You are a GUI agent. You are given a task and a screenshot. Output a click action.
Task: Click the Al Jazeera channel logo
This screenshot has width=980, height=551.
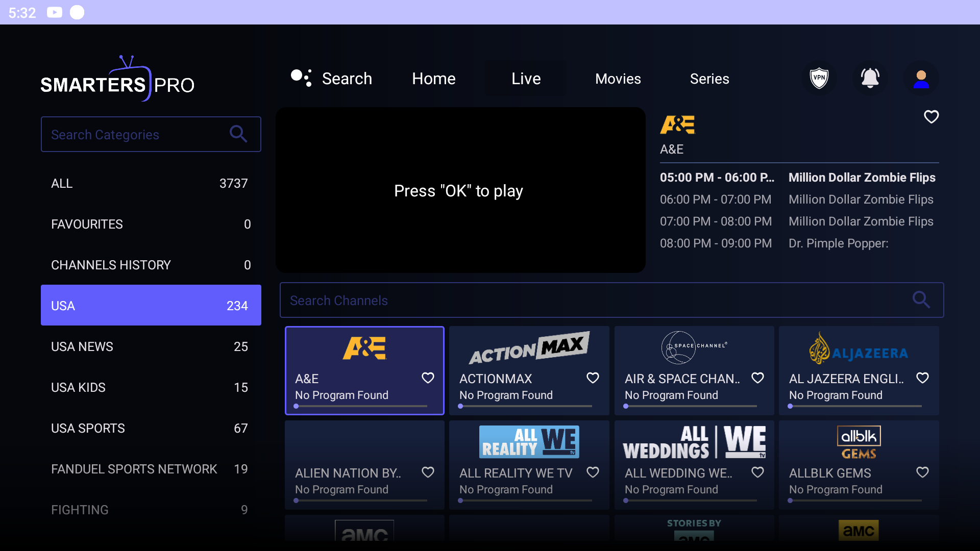(x=859, y=348)
